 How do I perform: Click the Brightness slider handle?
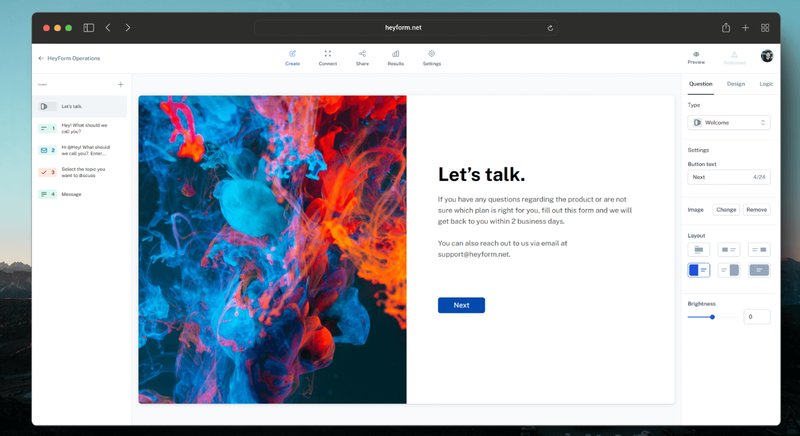click(x=712, y=317)
